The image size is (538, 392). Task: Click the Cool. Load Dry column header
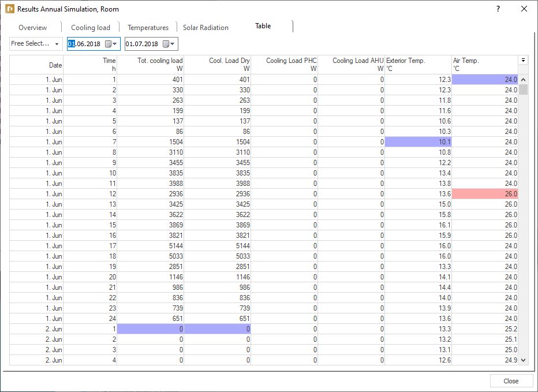click(x=217, y=65)
